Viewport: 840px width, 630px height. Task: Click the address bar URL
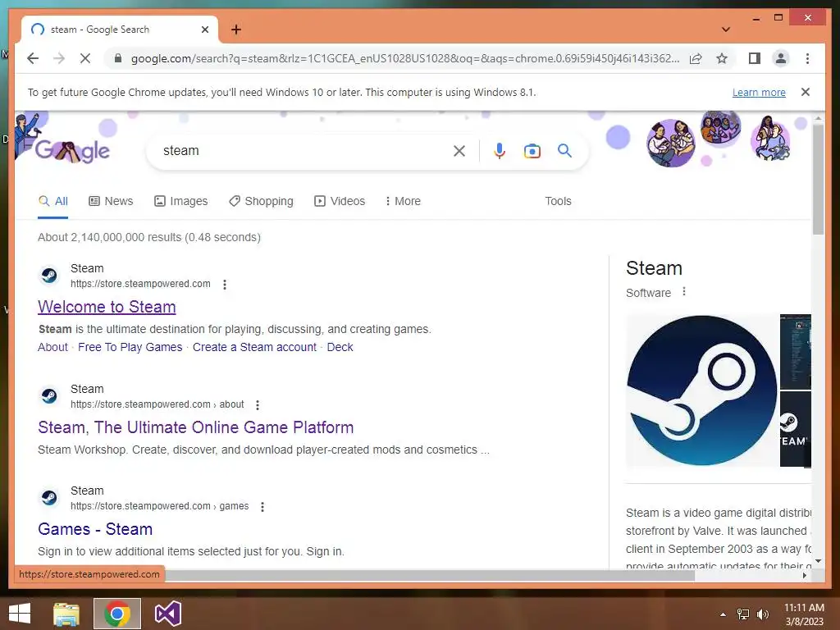click(x=405, y=58)
